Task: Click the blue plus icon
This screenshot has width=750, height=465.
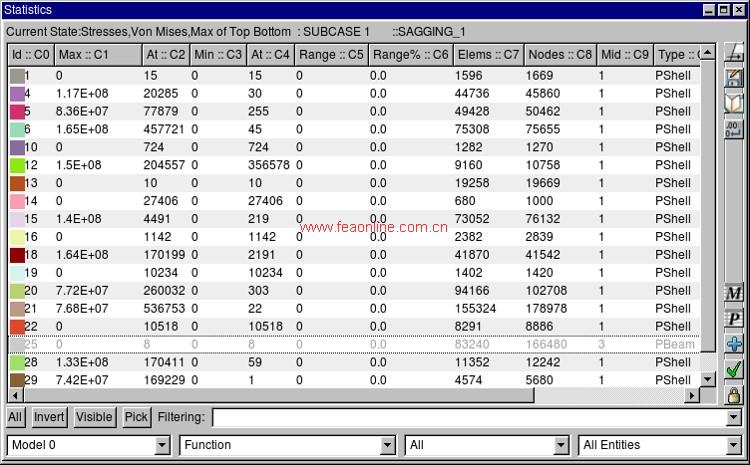Action: [734, 344]
